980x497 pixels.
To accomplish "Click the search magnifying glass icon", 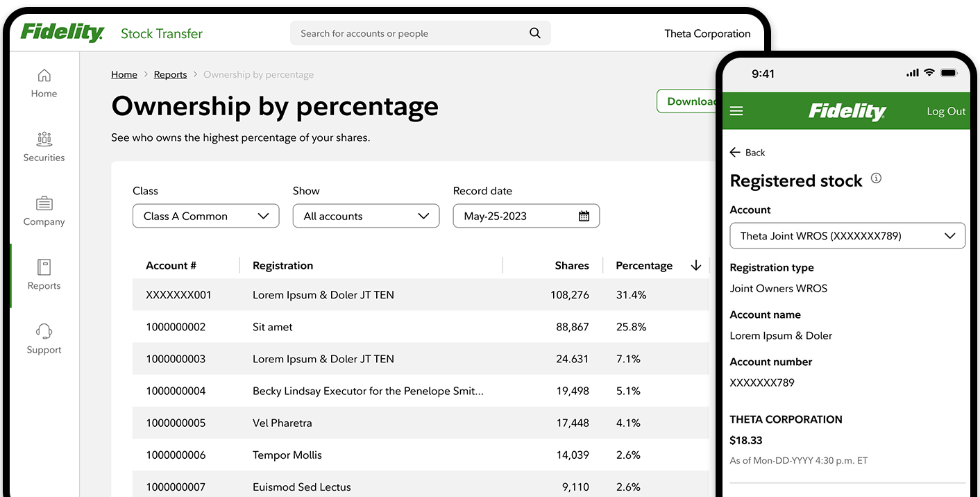I will pyautogui.click(x=534, y=33).
